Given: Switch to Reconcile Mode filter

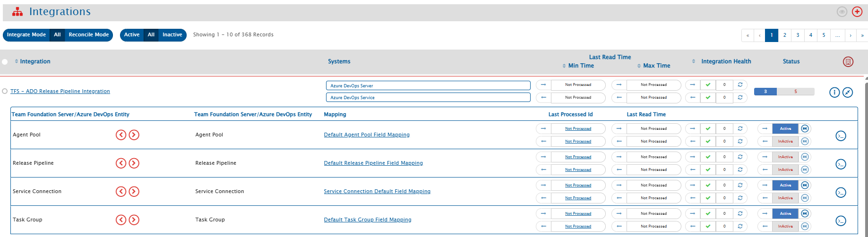Looking at the screenshot, I should coord(88,35).
